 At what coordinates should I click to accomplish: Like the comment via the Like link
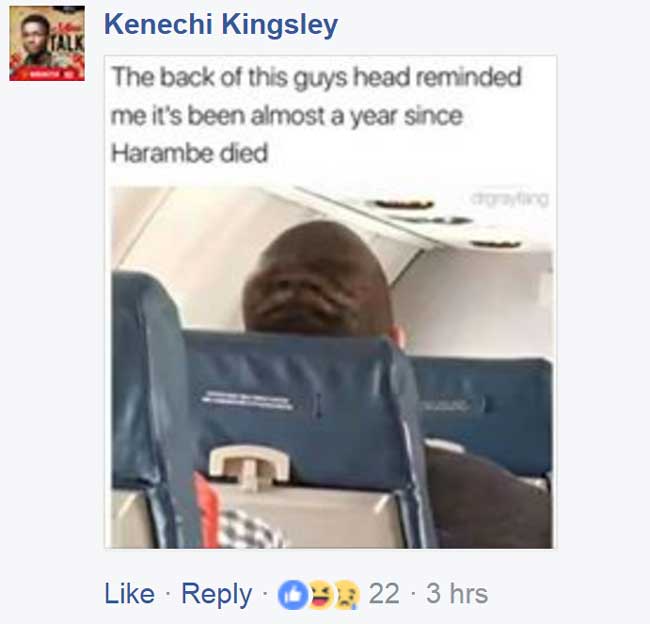tap(129, 594)
